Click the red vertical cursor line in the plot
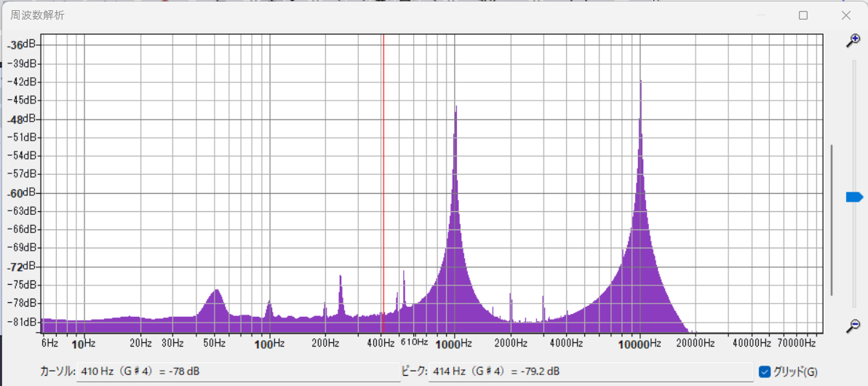This screenshot has height=386, width=868. coord(383,182)
